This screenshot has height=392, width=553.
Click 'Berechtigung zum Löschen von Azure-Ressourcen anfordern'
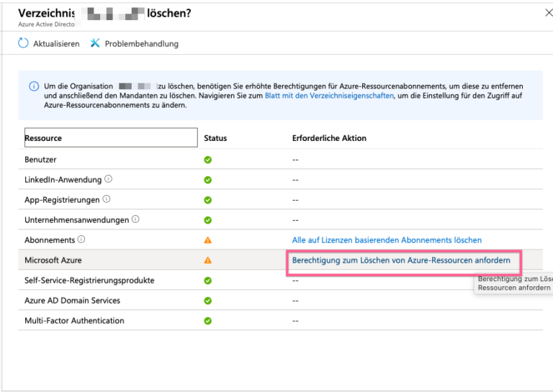(401, 260)
